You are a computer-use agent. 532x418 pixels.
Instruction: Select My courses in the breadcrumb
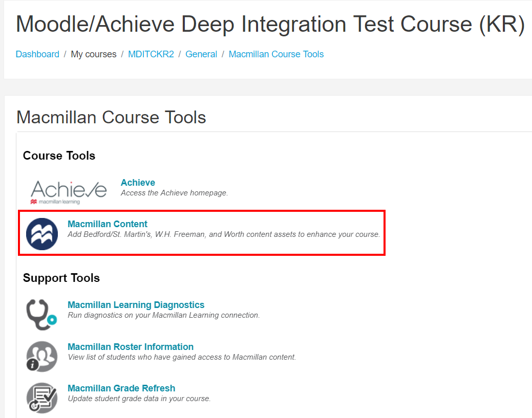tap(94, 54)
